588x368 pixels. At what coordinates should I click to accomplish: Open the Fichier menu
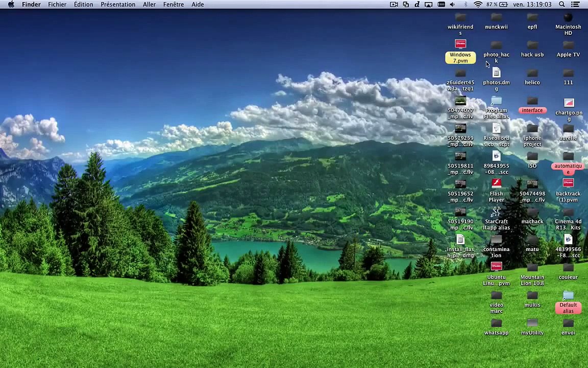57,5
